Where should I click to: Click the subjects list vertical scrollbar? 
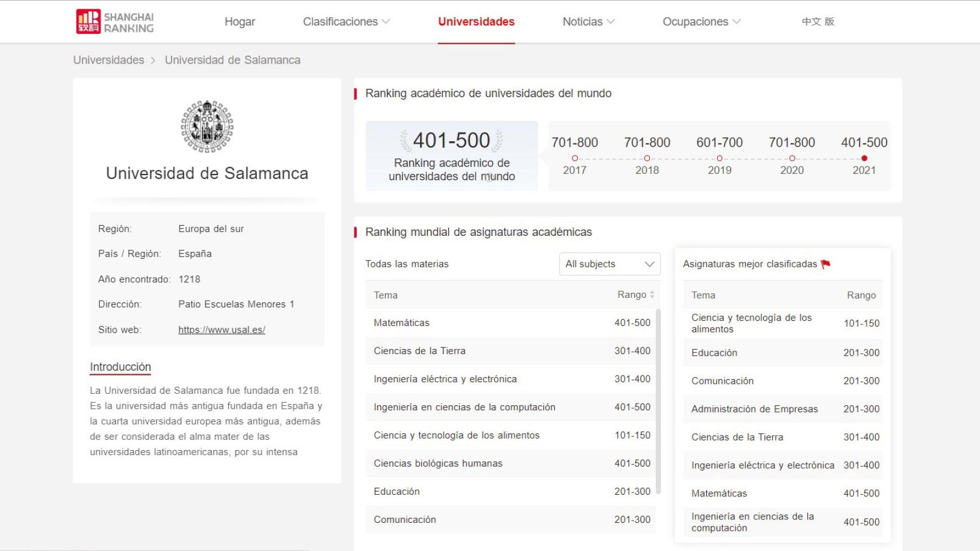(658, 402)
